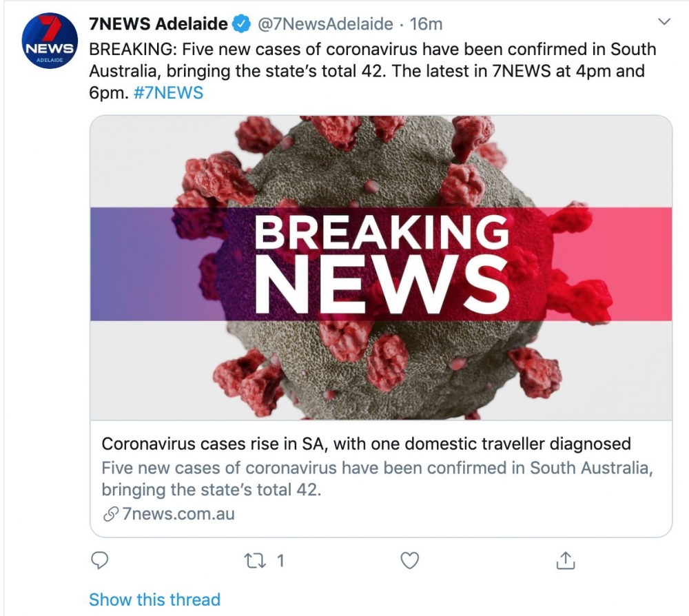The height and width of the screenshot is (616, 689).
Task: Like the tweet with the heart icon
Action: click(x=410, y=561)
